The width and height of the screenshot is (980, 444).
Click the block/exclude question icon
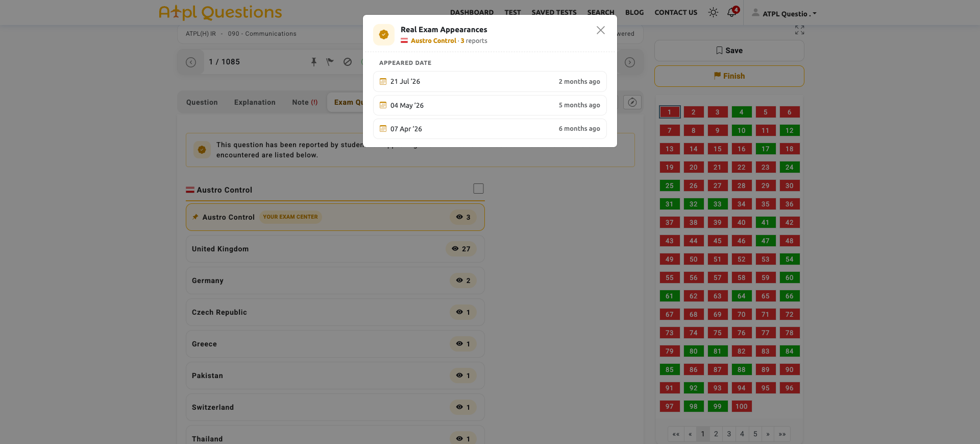348,62
